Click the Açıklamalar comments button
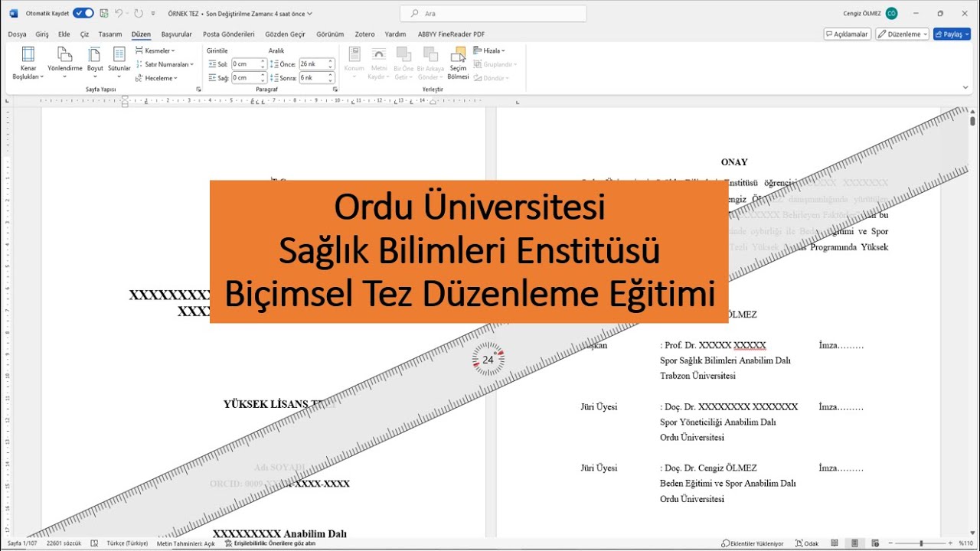 (x=848, y=34)
